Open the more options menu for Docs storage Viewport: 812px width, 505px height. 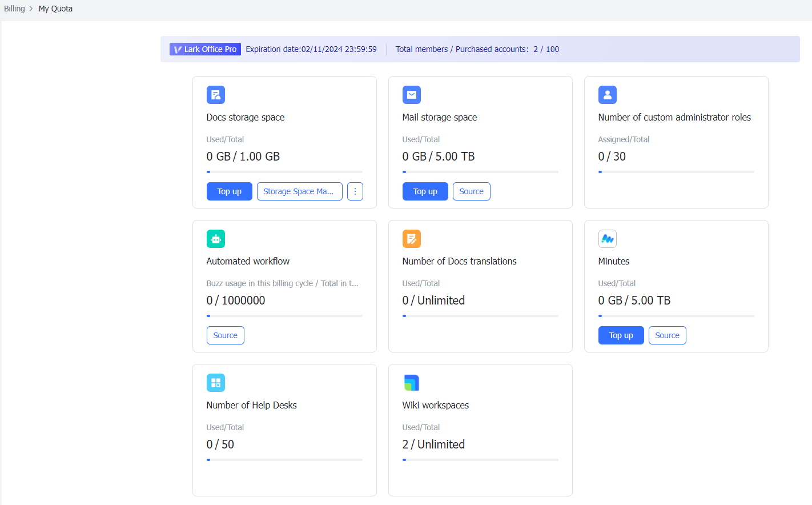[x=355, y=191]
